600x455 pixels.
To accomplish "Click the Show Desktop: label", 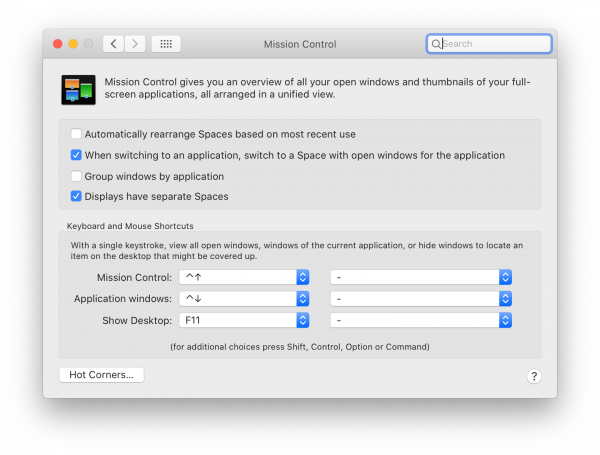I will (x=137, y=321).
